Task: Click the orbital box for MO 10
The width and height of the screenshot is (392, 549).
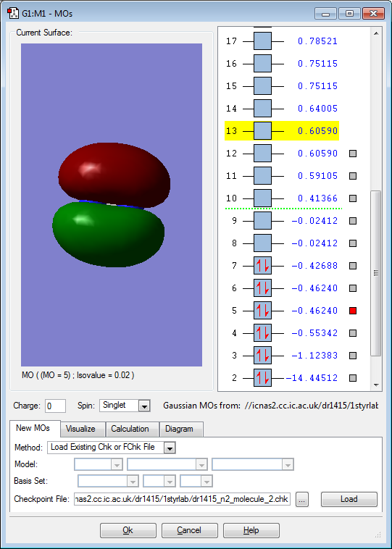Action: (262, 198)
